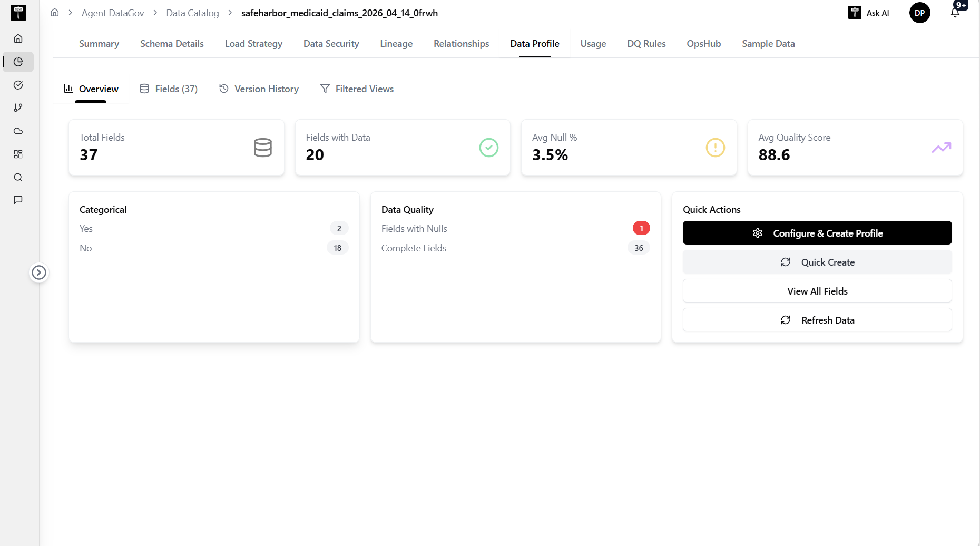
Task: Switch to the Summary tab
Action: pyautogui.click(x=99, y=44)
